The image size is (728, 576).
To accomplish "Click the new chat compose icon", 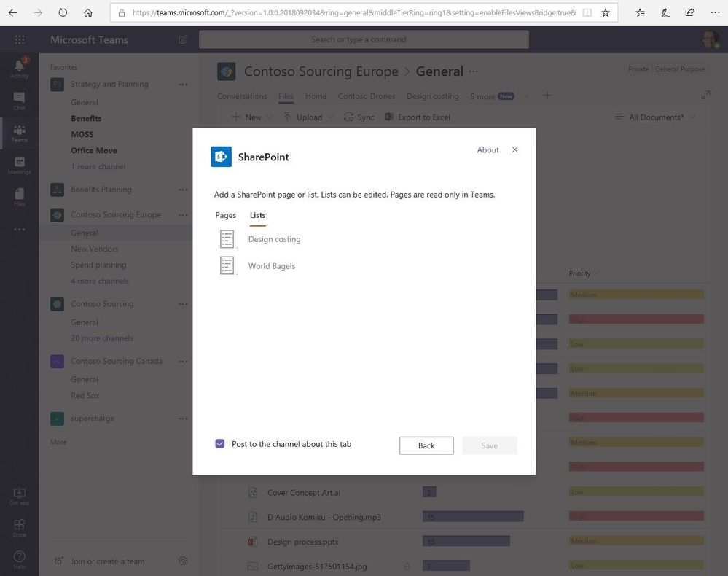I will pos(183,39).
